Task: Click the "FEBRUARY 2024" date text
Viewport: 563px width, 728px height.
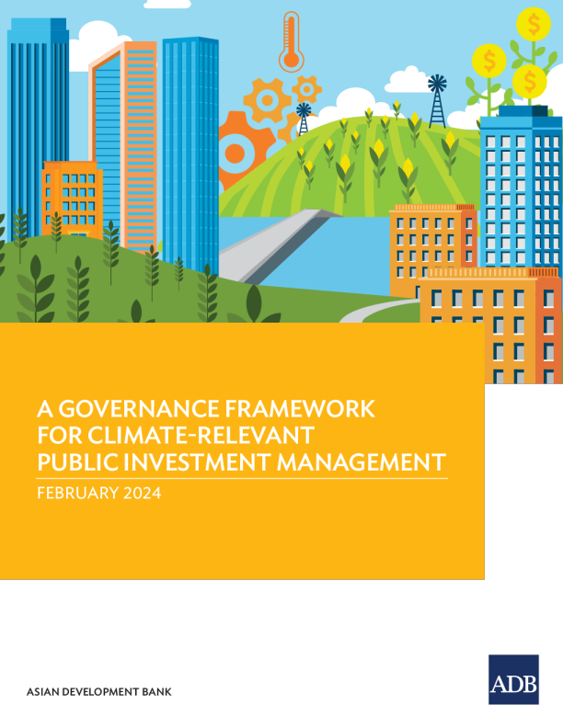Action: [x=98, y=493]
